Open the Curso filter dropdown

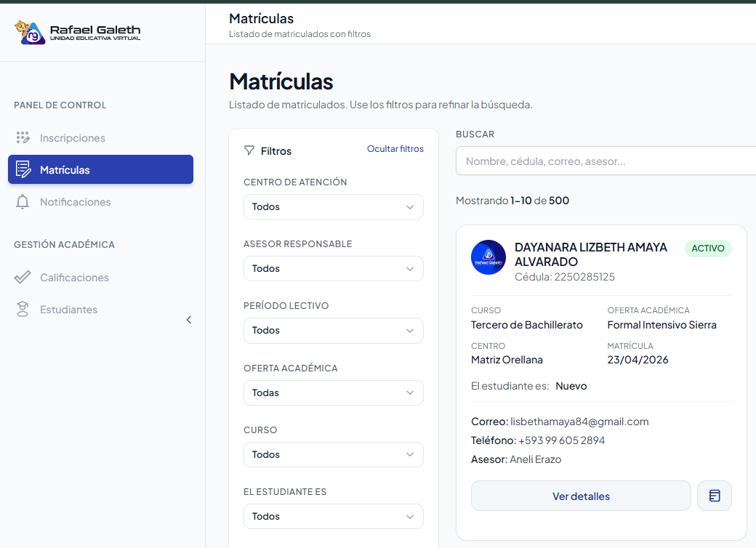[333, 454]
